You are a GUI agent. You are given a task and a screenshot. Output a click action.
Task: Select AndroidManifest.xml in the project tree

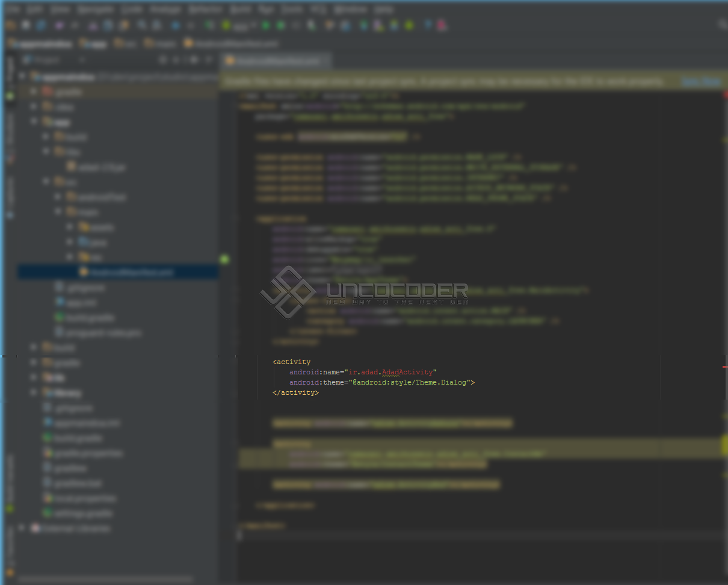(x=125, y=273)
